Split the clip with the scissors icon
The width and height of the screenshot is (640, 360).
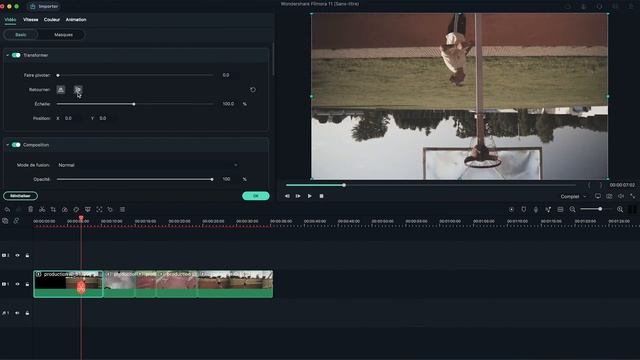[x=42, y=209]
